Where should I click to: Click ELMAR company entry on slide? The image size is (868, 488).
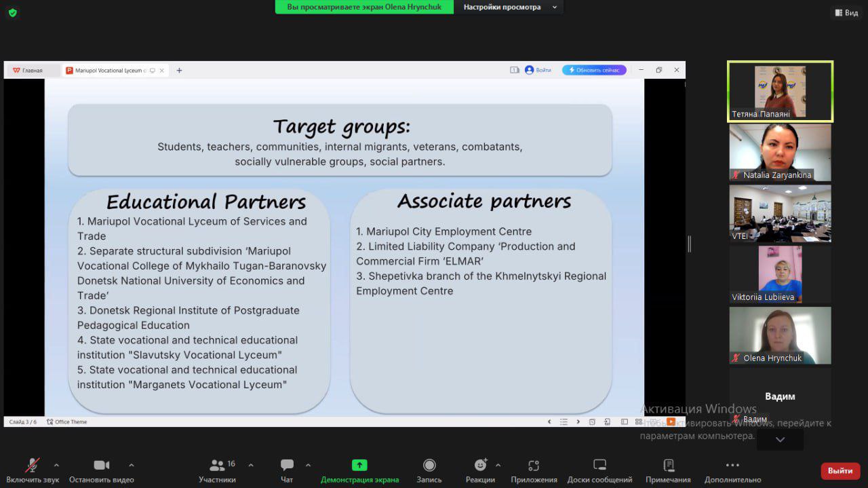coord(466,254)
